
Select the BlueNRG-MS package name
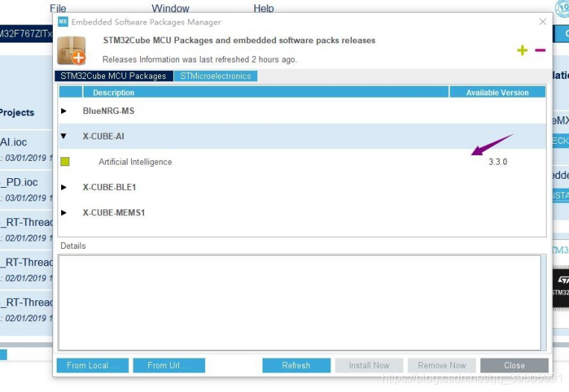[x=108, y=111]
